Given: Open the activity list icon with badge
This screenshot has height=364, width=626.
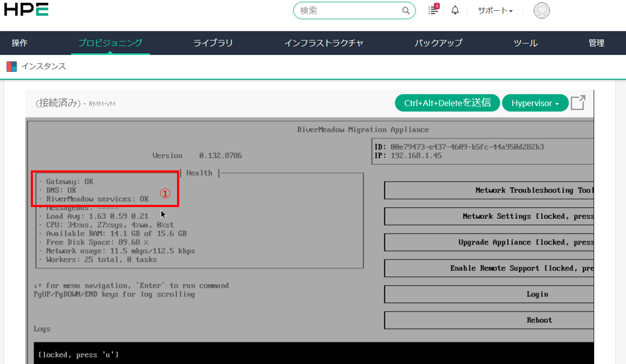Looking at the screenshot, I should click(x=433, y=10).
